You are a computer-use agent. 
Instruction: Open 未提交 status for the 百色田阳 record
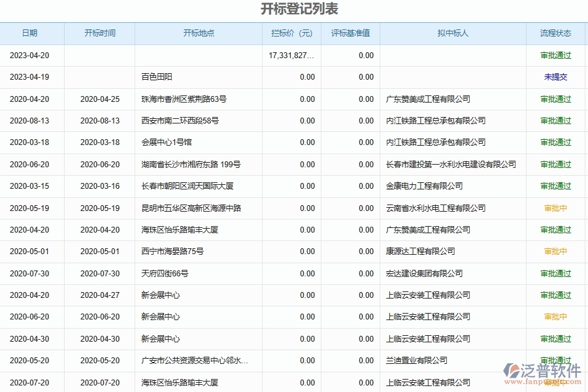(555, 77)
